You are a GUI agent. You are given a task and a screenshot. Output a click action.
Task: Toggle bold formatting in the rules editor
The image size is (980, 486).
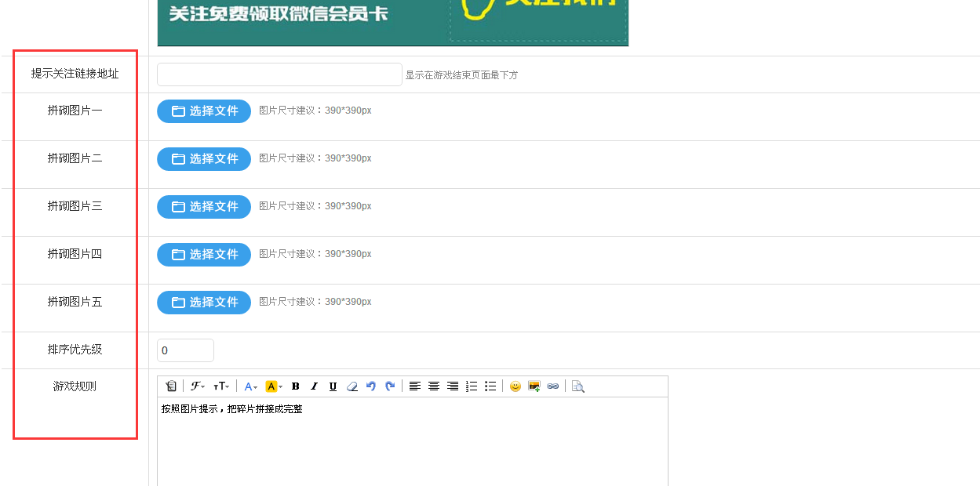coord(296,386)
